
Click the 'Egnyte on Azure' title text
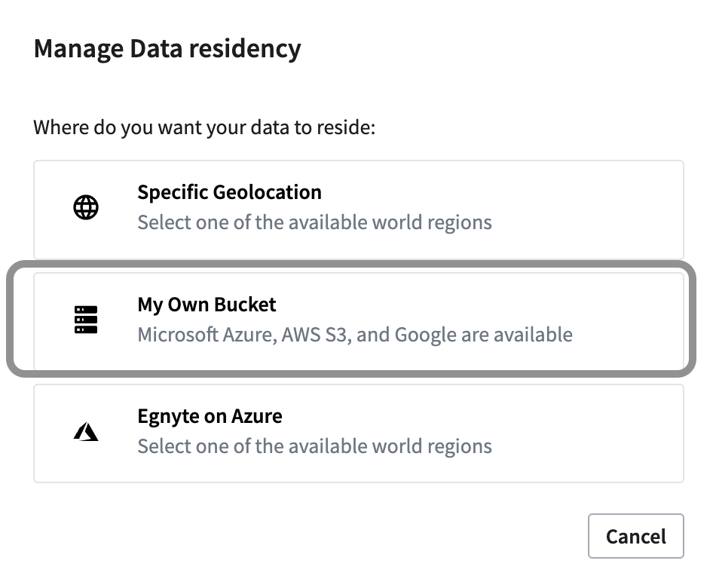coord(210,416)
